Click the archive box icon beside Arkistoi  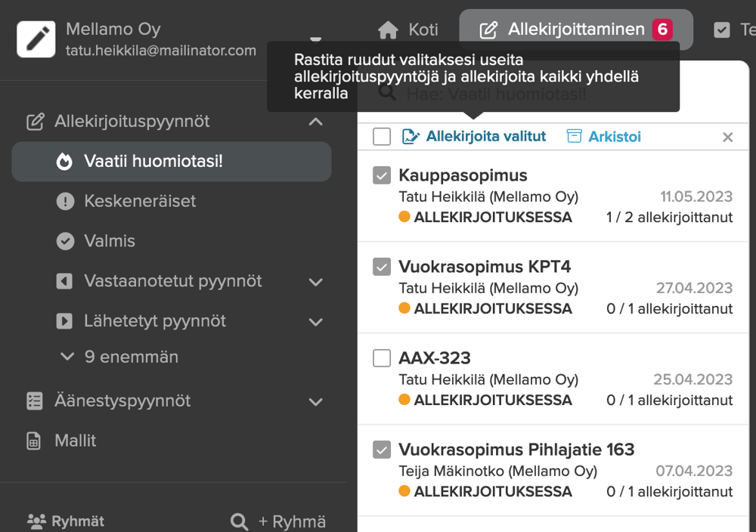[x=574, y=136]
